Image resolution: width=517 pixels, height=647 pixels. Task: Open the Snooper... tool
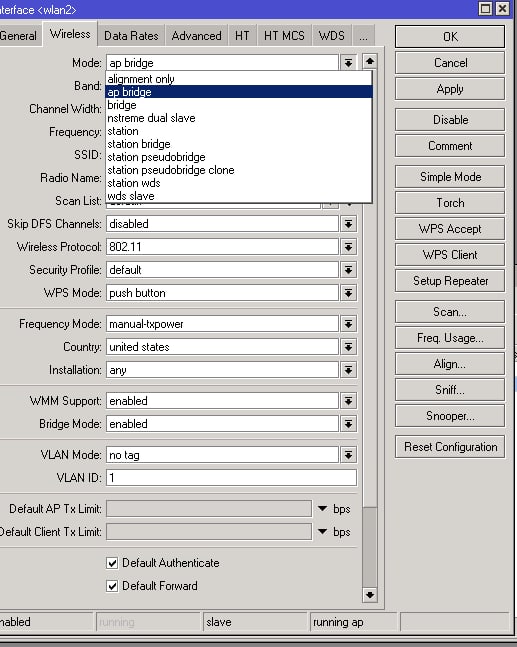coord(450,416)
